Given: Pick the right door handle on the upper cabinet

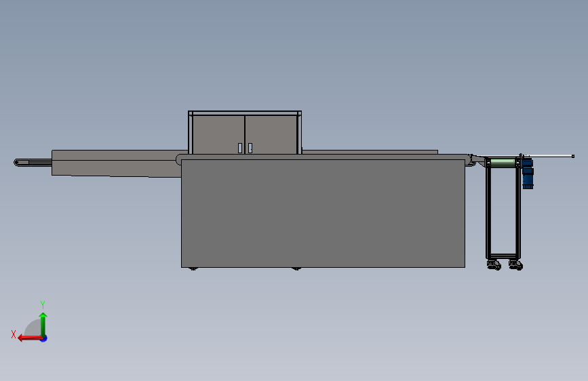Looking at the screenshot, I should pyautogui.click(x=250, y=148).
